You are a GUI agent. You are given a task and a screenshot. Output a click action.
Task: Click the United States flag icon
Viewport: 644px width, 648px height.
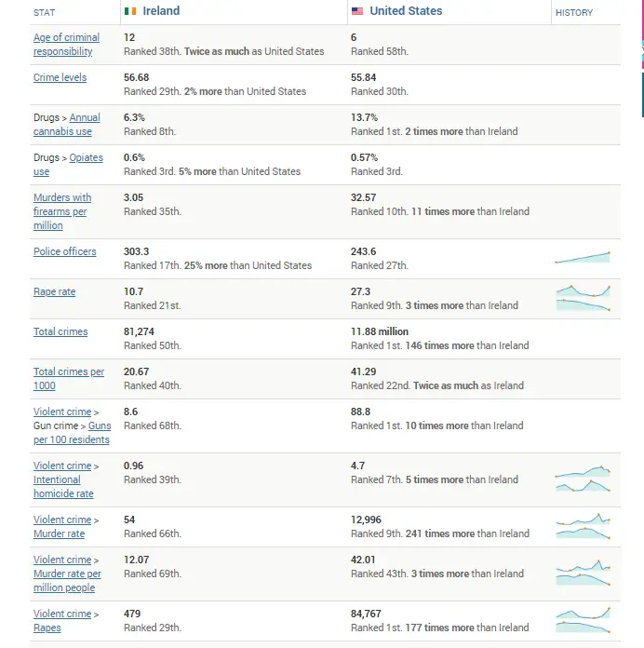(357, 12)
